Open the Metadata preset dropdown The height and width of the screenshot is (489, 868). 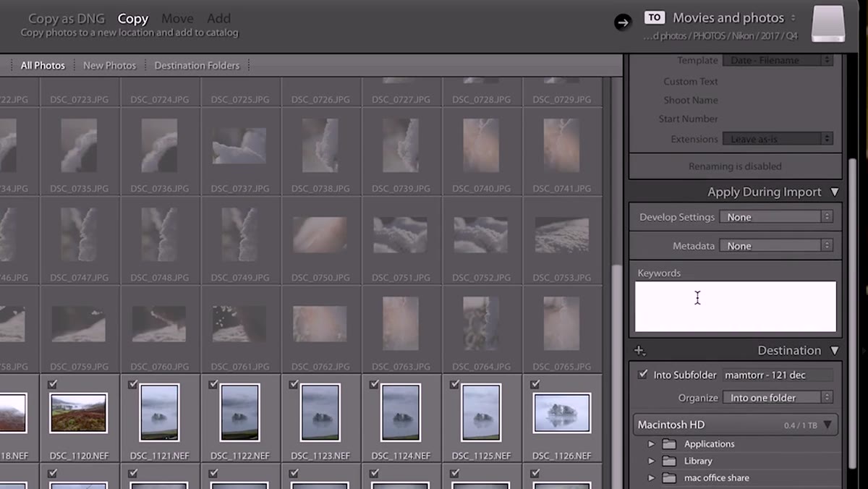point(777,246)
